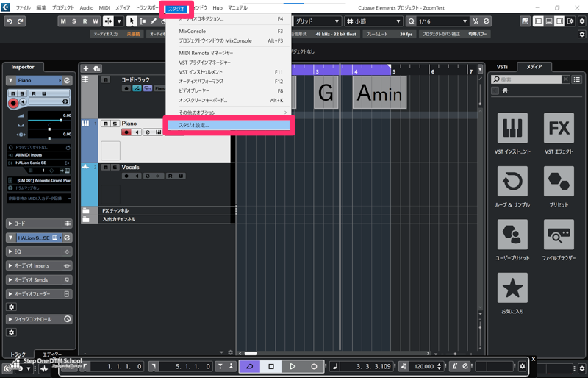Screen dimensions: 588x378
Task: Choose スタジオ設定... from the Studio menu
Action: (x=229, y=125)
